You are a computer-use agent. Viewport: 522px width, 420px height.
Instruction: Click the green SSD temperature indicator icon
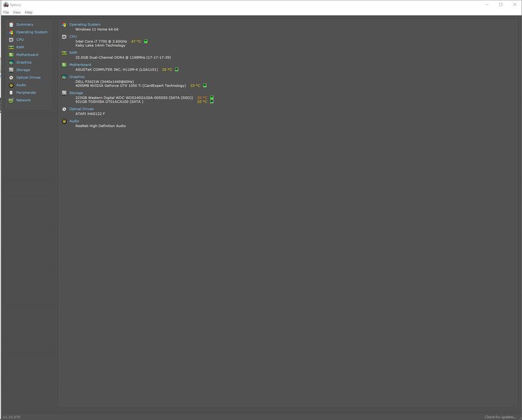click(212, 97)
